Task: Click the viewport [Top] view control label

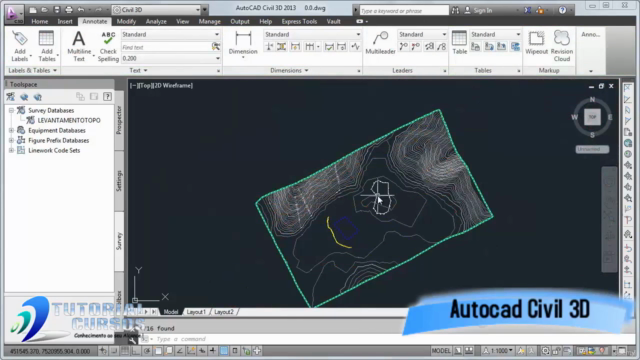Action: click(x=144, y=86)
